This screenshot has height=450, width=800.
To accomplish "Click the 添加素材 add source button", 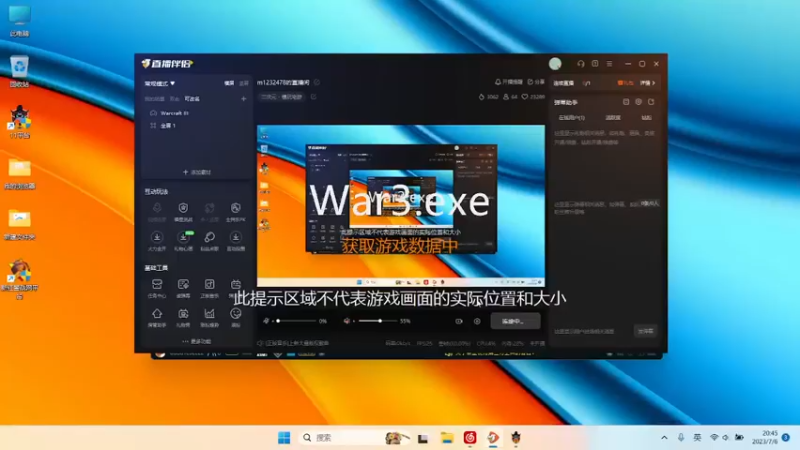I will [x=197, y=172].
